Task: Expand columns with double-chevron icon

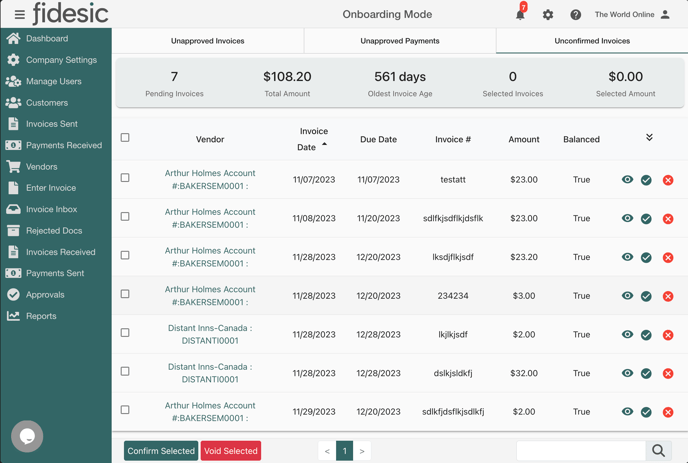Action: pyautogui.click(x=649, y=137)
